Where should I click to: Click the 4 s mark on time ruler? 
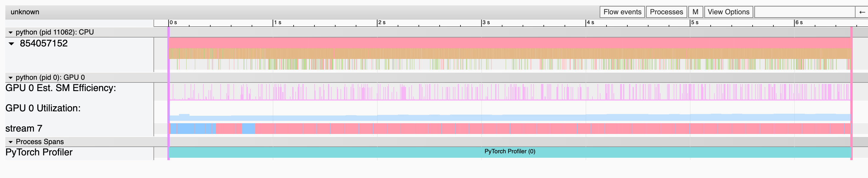click(x=590, y=23)
